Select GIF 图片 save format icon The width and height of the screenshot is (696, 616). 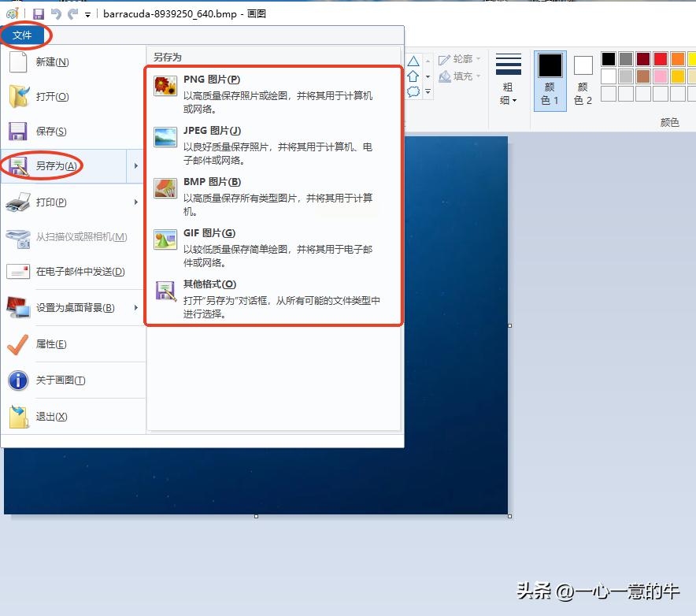[165, 238]
